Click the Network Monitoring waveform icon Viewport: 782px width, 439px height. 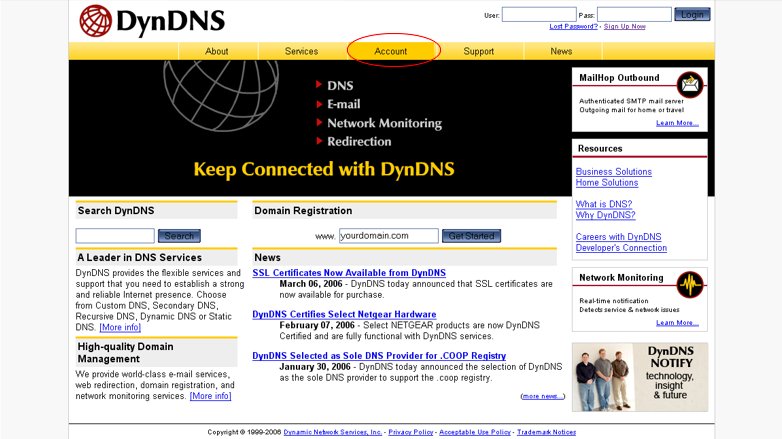[690, 285]
